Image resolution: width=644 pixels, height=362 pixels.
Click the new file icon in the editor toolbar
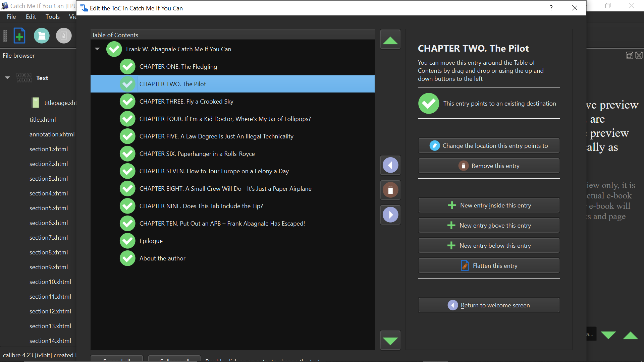19,36
